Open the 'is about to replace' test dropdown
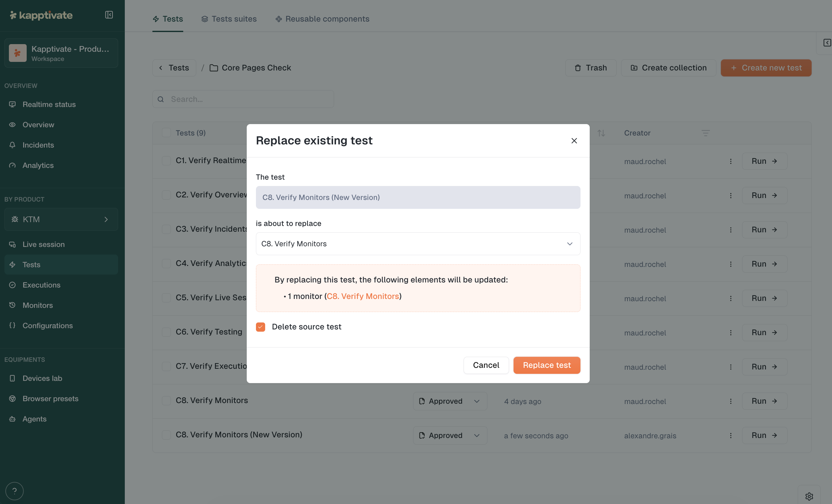Viewport: 832px width, 504px height. coord(418,244)
